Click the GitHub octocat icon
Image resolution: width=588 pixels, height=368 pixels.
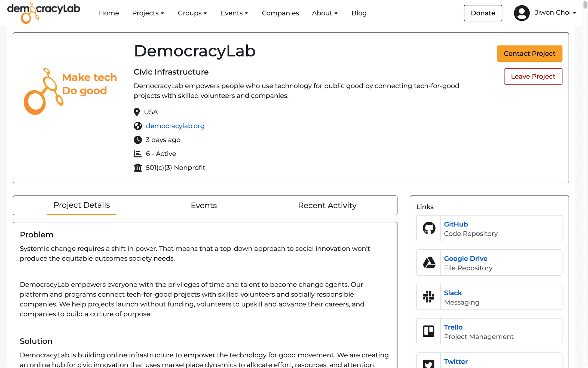[429, 228]
